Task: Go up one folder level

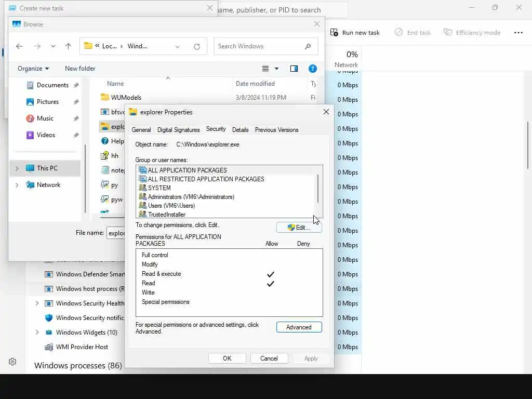Action: pyautogui.click(x=68, y=46)
